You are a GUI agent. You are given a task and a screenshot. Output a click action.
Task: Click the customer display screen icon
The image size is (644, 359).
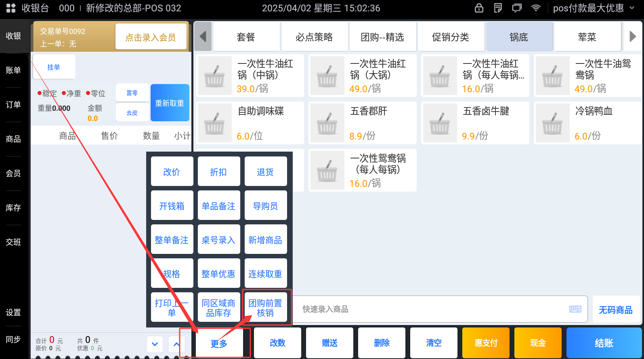tap(517, 8)
